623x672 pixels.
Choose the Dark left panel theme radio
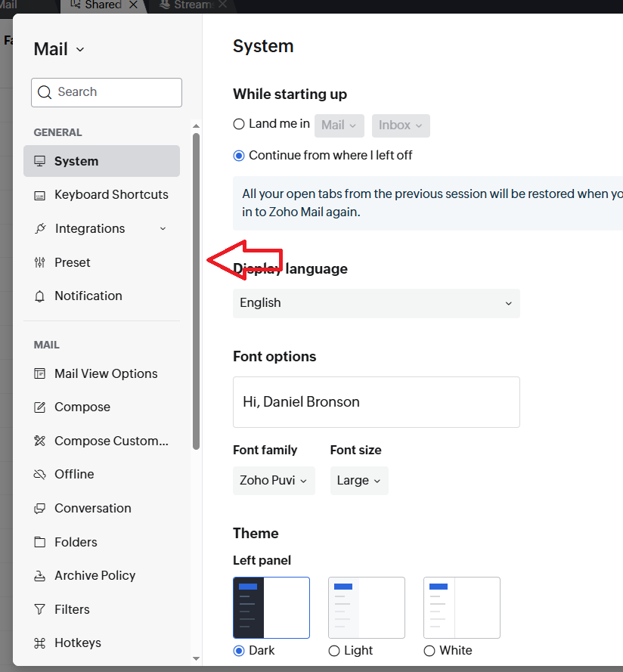(x=239, y=651)
